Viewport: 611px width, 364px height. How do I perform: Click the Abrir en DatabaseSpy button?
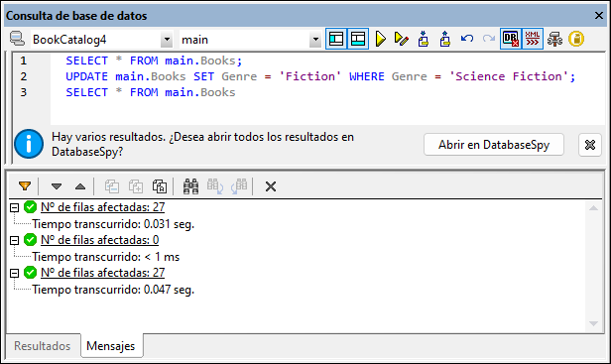(x=494, y=145)
